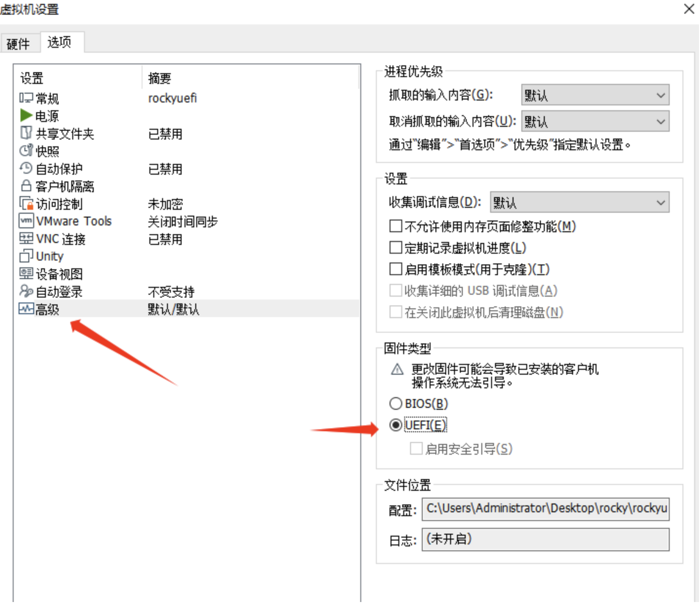Click the 未加密 summary text
The height and width of the screenshot is (603, 700).
pyautogui.click(x=165, y=204)
